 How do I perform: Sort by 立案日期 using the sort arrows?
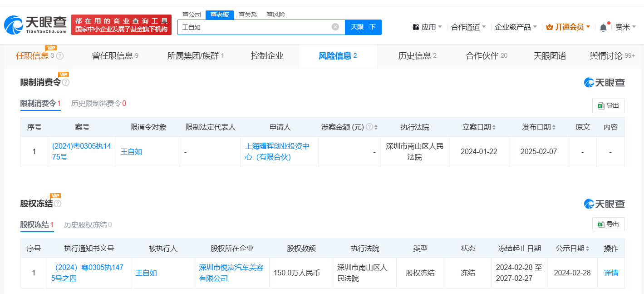click(x=494, y=127)
